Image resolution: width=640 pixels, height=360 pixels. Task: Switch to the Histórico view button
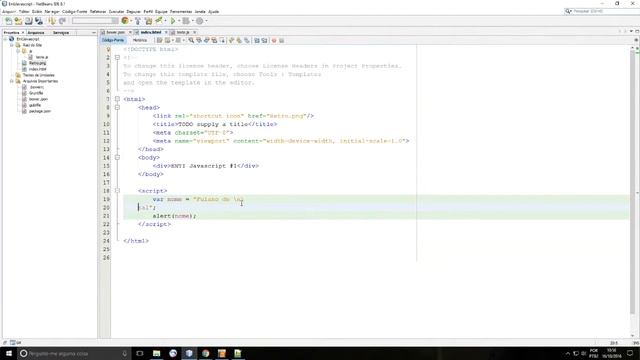[140, 40]
